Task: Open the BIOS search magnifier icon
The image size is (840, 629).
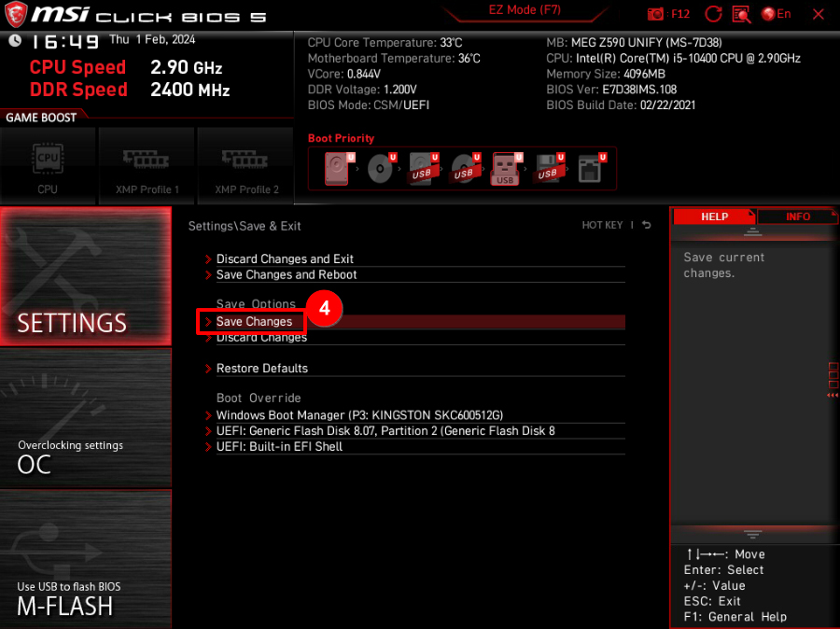Action: click(741, 15)
